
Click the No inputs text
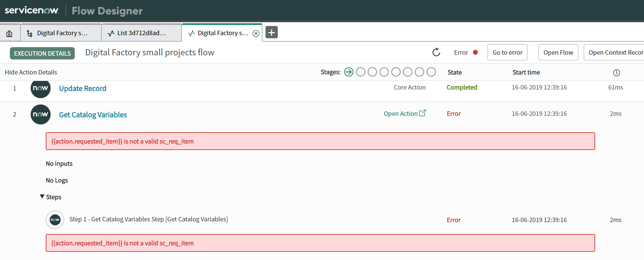(59, 164)
